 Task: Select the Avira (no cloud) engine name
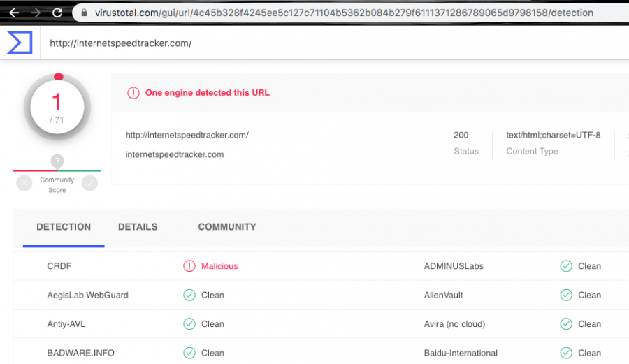tap(454, 324)
